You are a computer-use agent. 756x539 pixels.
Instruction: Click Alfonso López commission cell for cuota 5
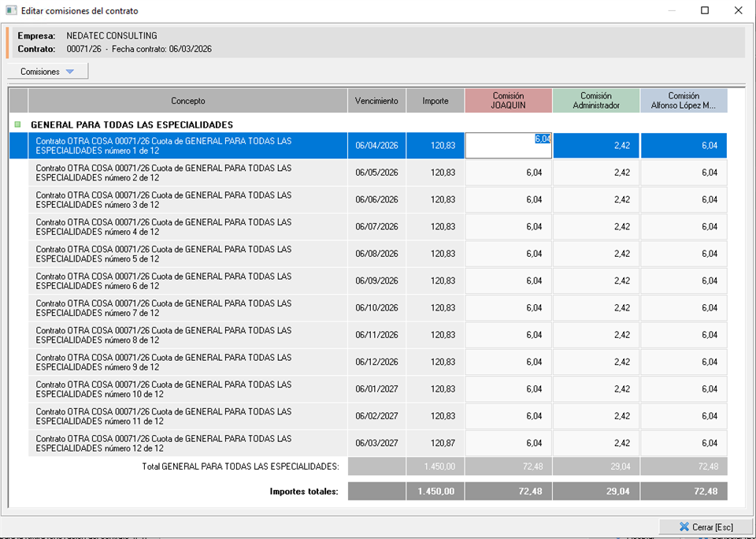click(x=683, y=254)
